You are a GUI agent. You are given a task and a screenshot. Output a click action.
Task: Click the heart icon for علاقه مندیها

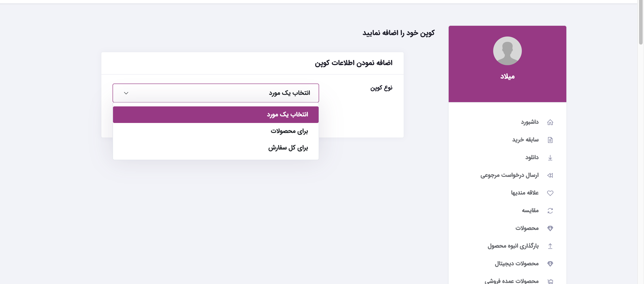(550, 193)
